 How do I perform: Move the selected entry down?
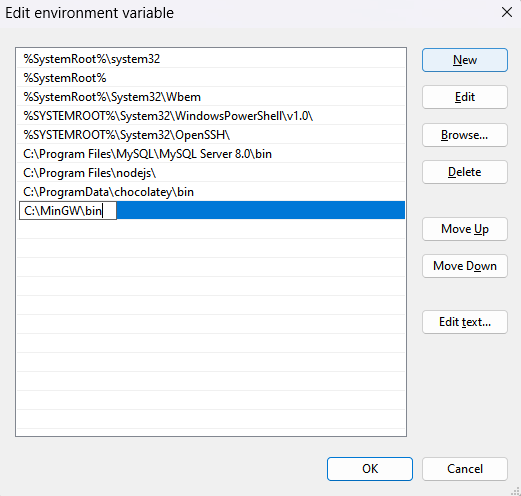tap(465, 266)
